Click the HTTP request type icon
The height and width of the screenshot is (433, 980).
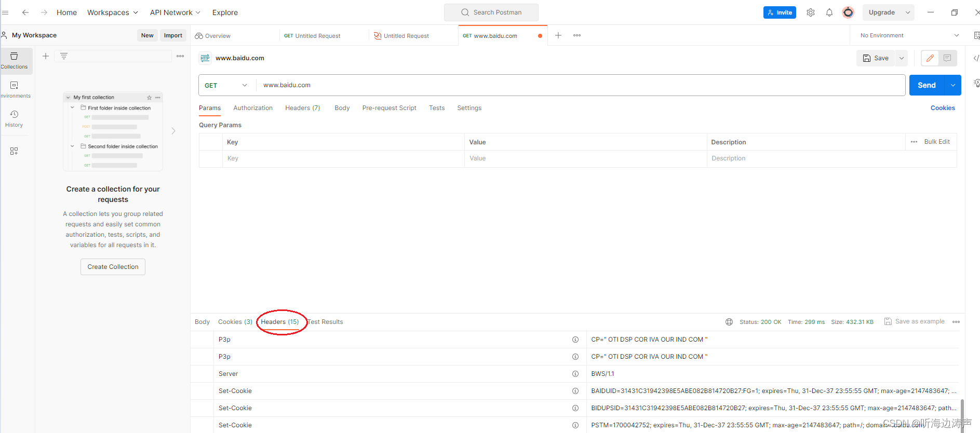click(x=205, y=58)
